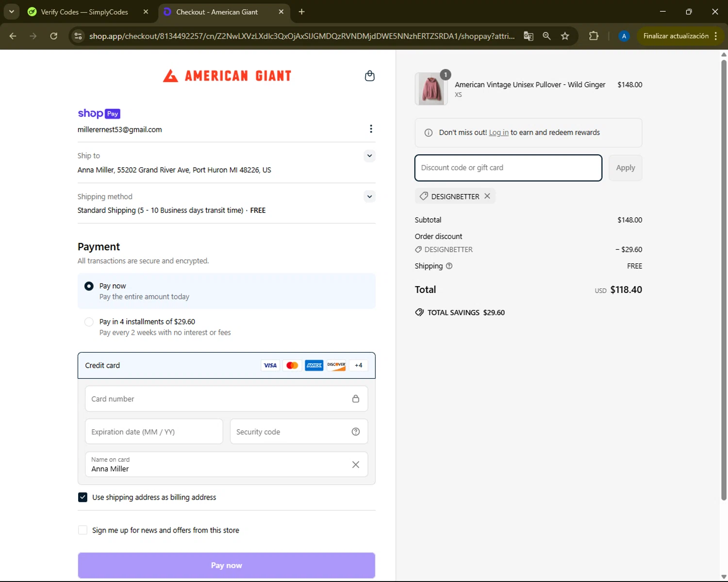Close the SimplyCodes tab
The height and width of the screenshot is (582, 728).
146,12
